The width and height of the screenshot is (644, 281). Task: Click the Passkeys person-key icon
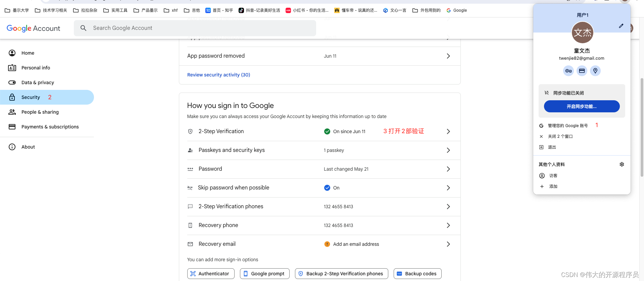[x=190, y=150]
